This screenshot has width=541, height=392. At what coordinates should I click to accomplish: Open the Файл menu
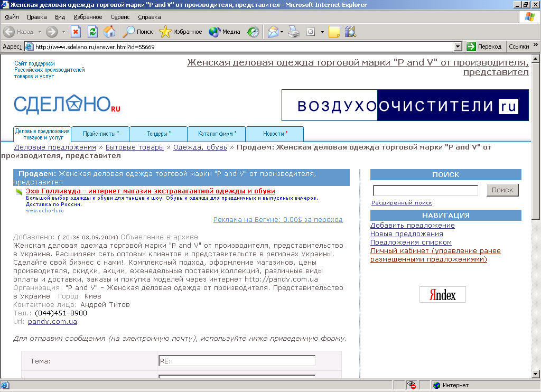pyautogui.click(x=12, y=17)
